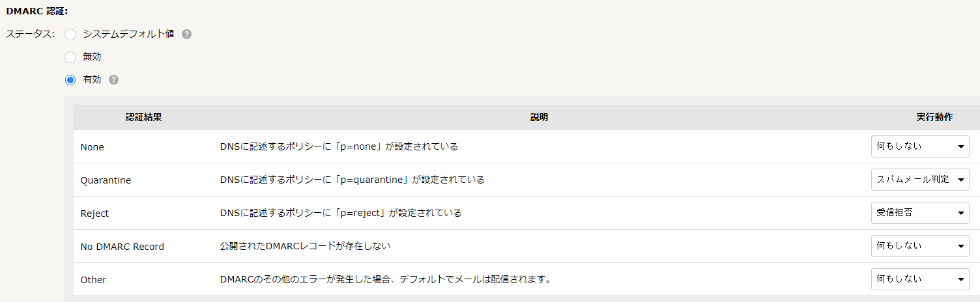Screen dimensions: 980x302
Task: Open the action dropdown for None row
Action: click(x=920, y=146)
